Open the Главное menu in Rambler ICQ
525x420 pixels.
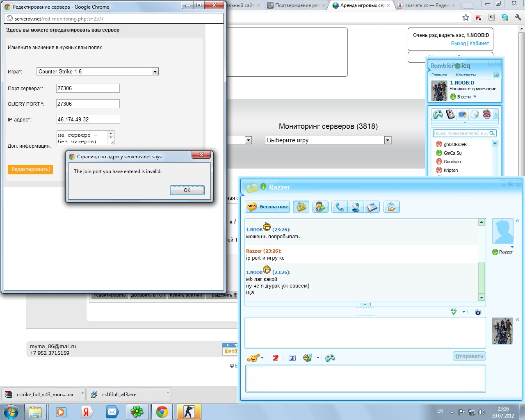click(x=439, y=75)
